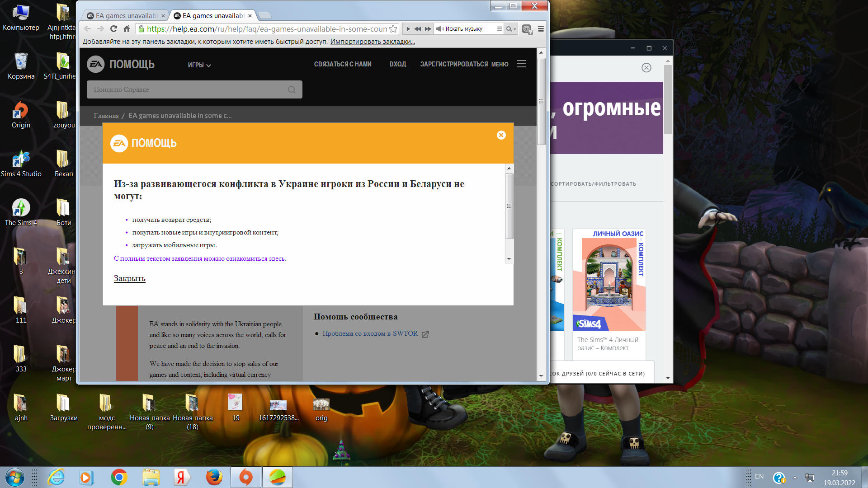
Task: Click СВЯЗАТЬСЯ С НАМИ in EA header
Action: click(343, 64)
